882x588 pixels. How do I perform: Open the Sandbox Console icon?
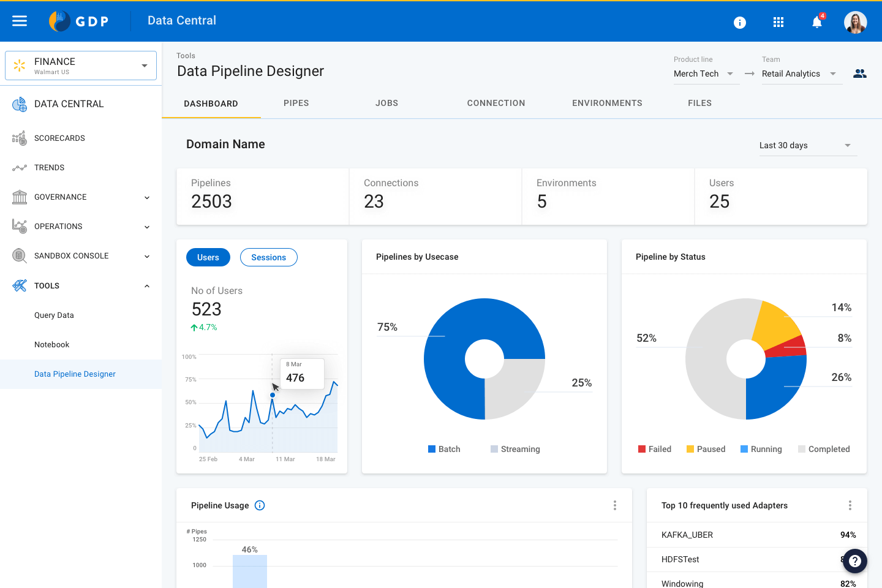(x=19, y=255)
